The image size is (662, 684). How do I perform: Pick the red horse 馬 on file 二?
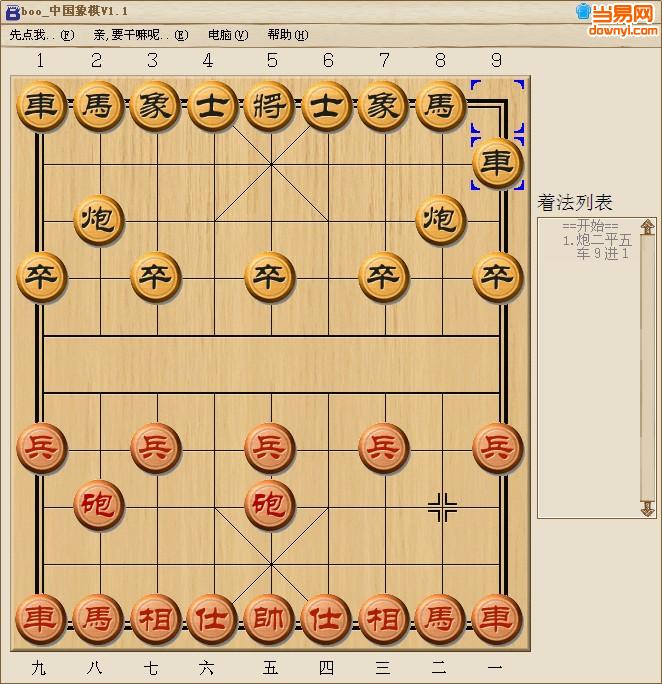[439, 618]
